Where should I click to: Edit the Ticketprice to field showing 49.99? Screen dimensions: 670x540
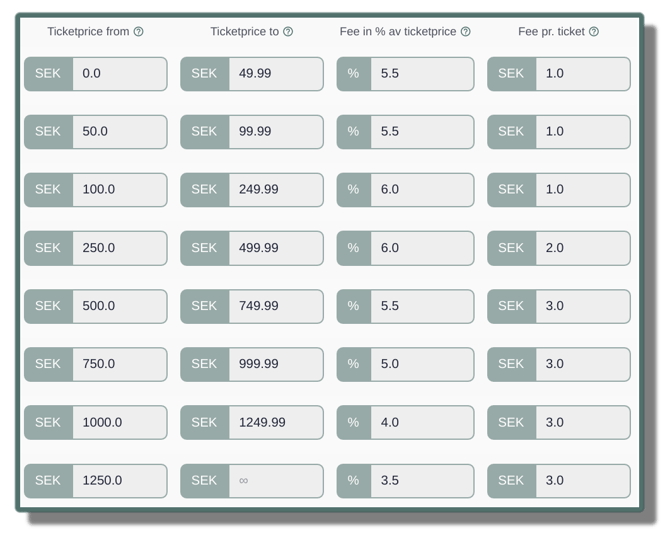(x=274, y=74)
